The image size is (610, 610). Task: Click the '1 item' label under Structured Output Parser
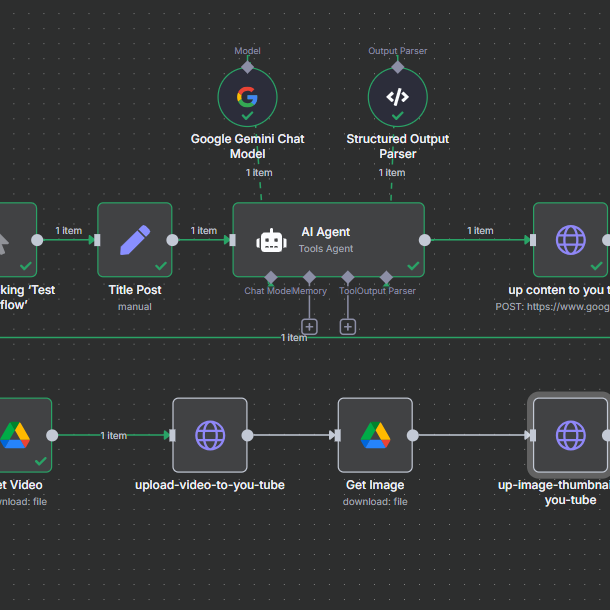click(392, 173)
